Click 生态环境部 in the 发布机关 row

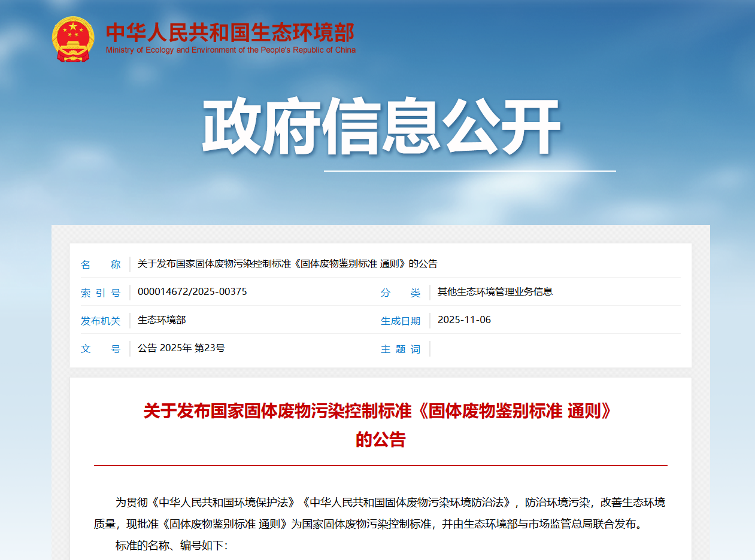(x=162, y=320)
